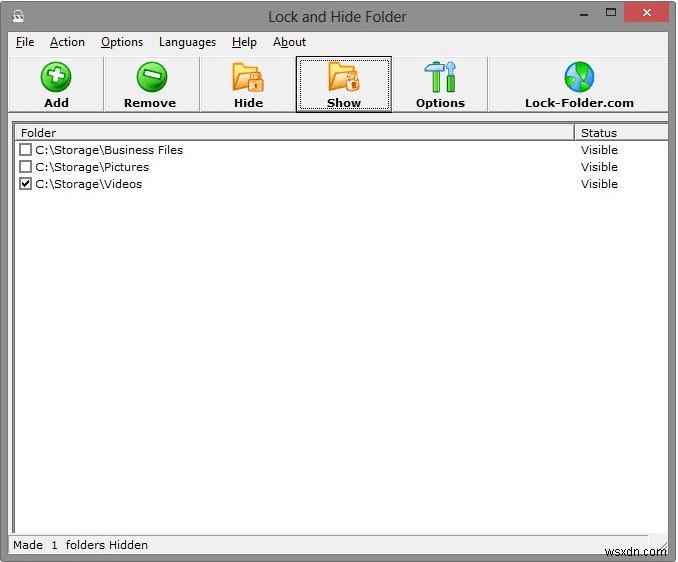The height and width of the screenshot is (562, 678).
Task: Select the C:\Storage\Pictures row
Action: coord(342,167)
